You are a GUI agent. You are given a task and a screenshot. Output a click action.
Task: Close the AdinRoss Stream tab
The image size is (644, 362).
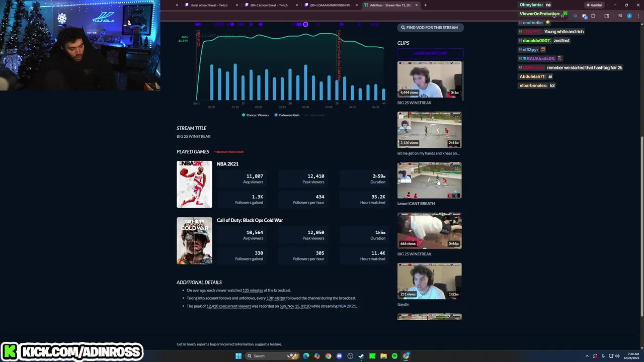click(x=416, y=5)
